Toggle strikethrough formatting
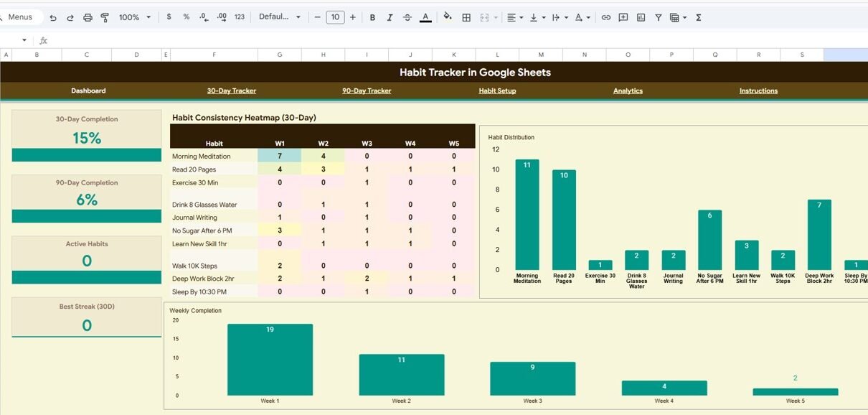The width and height of the screenshot is (868, 415). (x=407, y=17)
